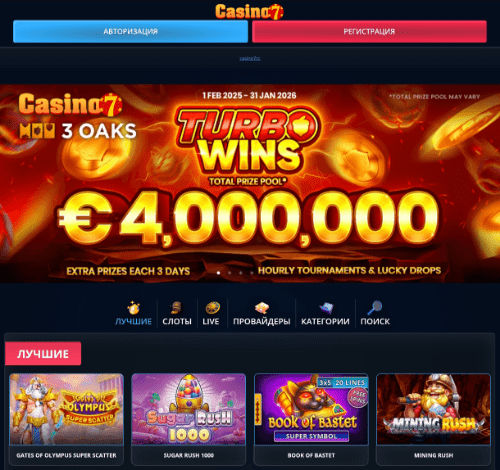Click the Casino7 logo on the banner
The height and width of the screenshot is (470, 500).
tap(70, 105)
